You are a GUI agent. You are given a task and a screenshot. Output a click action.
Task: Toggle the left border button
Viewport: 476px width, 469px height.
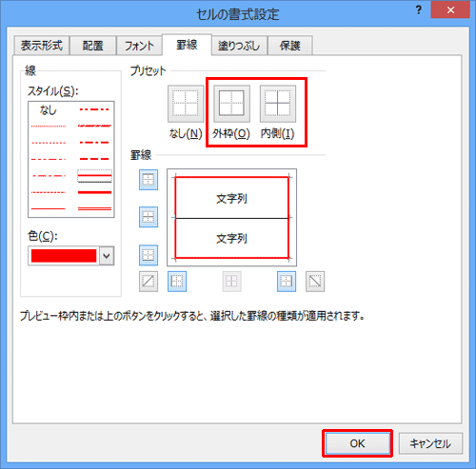177,282
